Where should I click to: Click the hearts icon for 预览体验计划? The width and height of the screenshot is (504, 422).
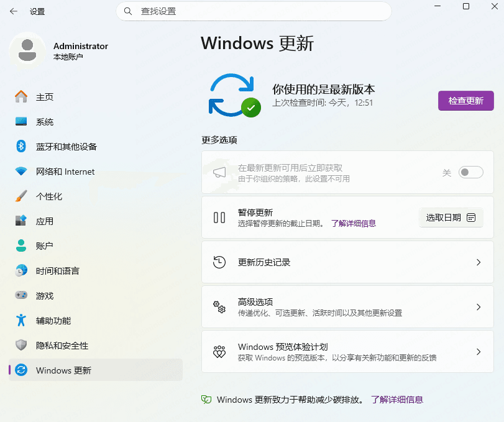click(219, 352)
